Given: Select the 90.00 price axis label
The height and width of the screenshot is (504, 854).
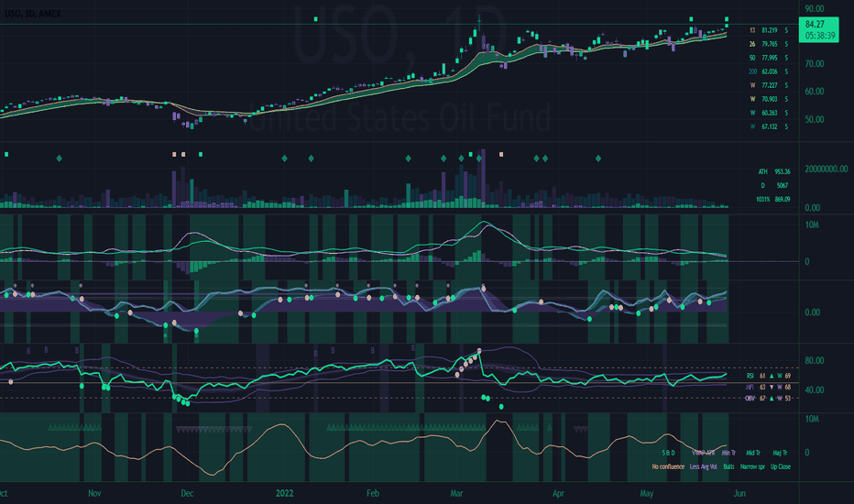Looking at the screenshot, I should pos(815,9).
